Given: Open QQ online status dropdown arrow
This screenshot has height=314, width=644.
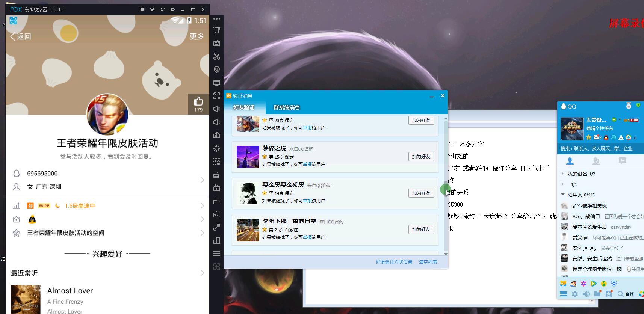Looking at the screenshot, I should tap(620, 119).
